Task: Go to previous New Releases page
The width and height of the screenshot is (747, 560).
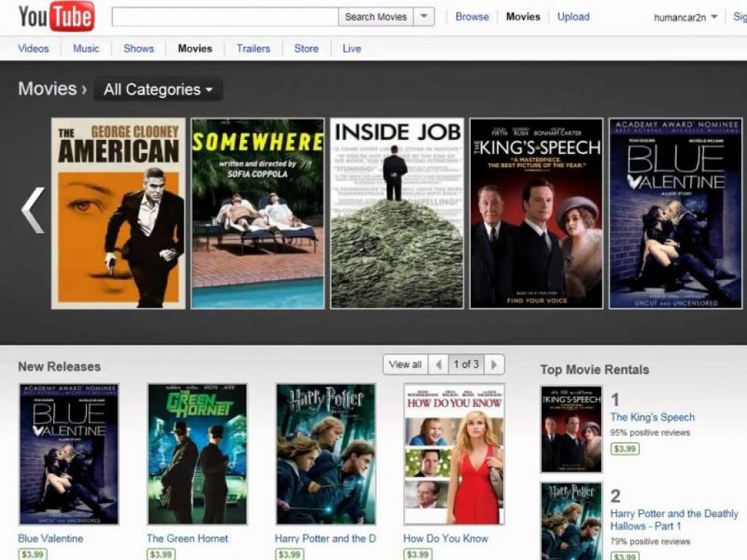Action: 438,365
